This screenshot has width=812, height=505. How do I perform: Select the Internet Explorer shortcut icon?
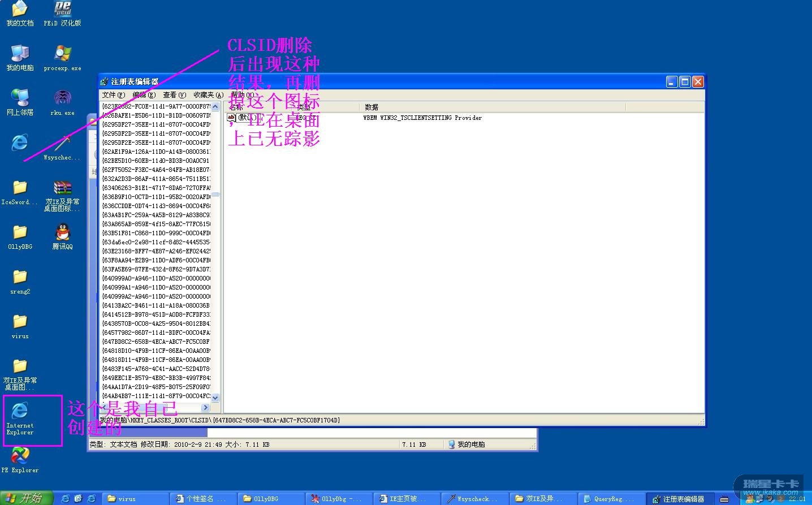[20, 418]
